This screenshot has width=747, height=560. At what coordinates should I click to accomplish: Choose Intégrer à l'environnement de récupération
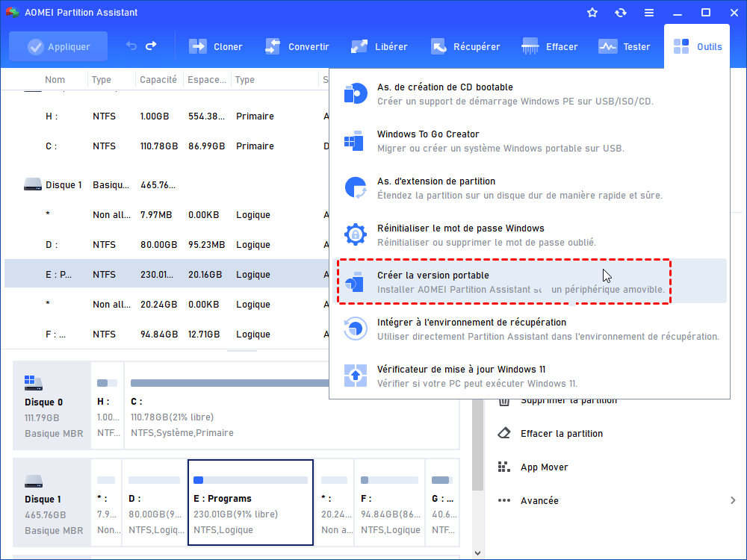pos(530,329)
